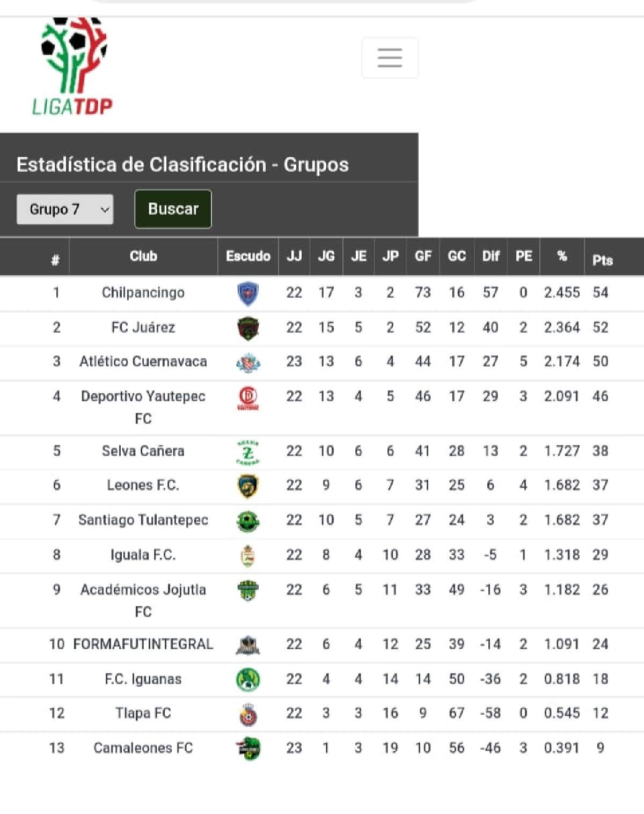Select the Club column header
The width and height of the screenshot is (644, 814).
coord(143,256)
